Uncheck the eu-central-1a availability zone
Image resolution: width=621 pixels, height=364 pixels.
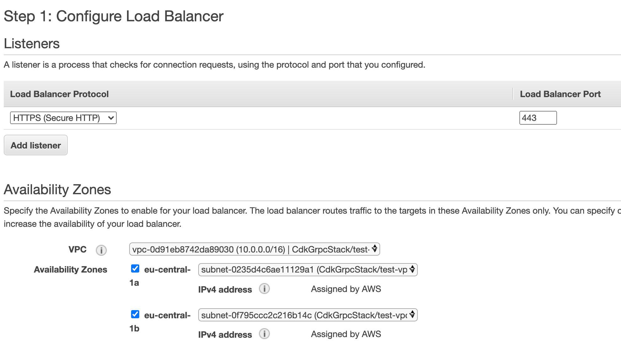(135, 268)
